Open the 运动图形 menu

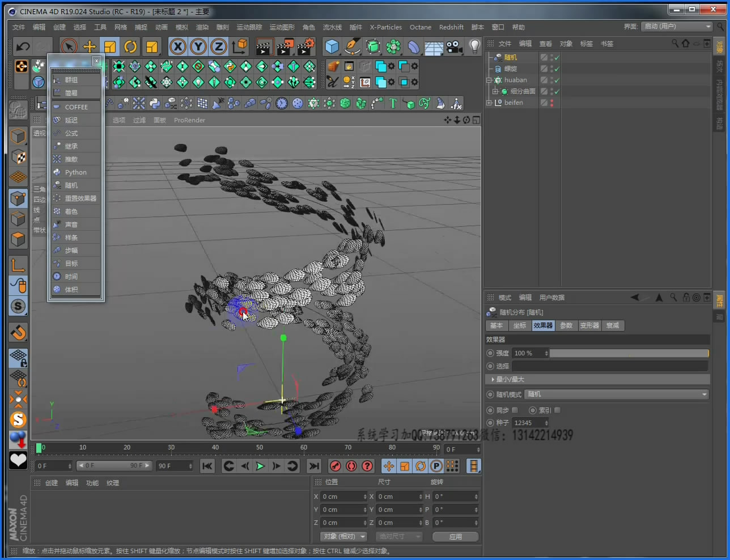pos(282,27)
